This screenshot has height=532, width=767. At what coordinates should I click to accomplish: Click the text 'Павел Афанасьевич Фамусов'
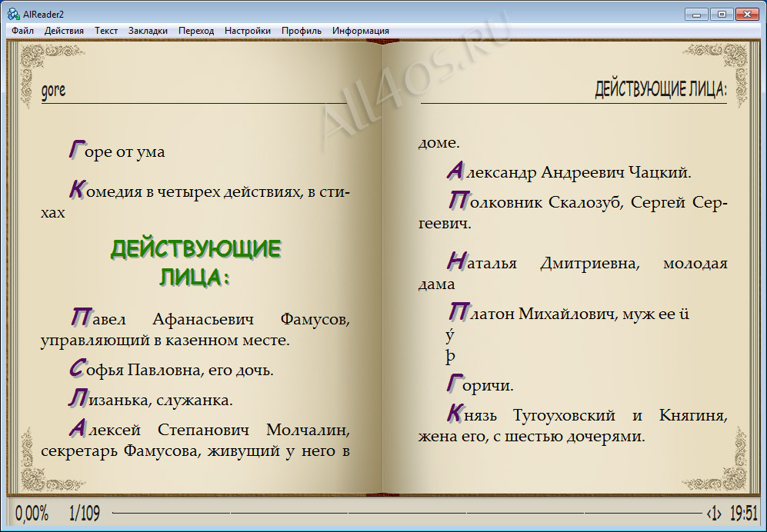[x=210, y=318]
